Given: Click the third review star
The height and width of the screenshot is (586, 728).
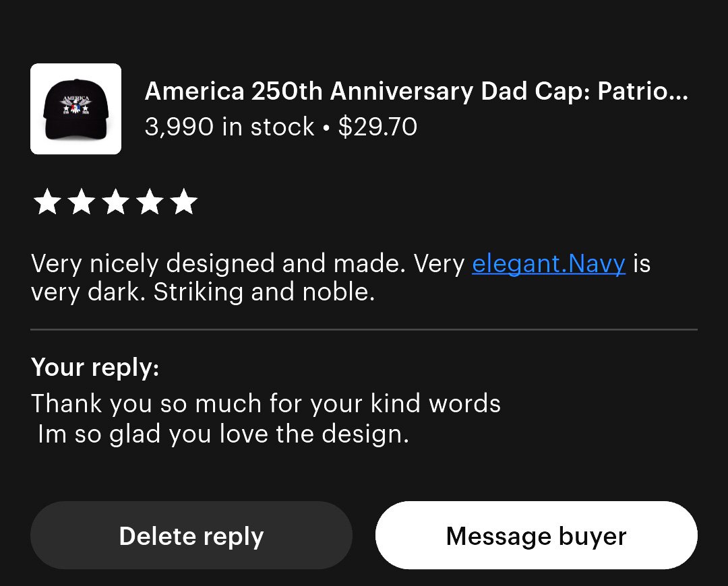Looking at the screenshot, I should click(x=115, y=202).
